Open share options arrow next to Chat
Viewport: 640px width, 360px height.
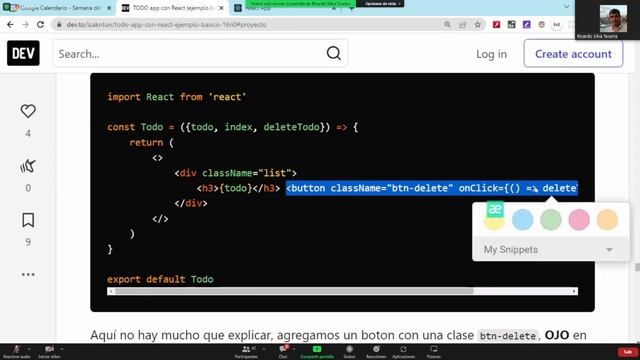[294, 349]
